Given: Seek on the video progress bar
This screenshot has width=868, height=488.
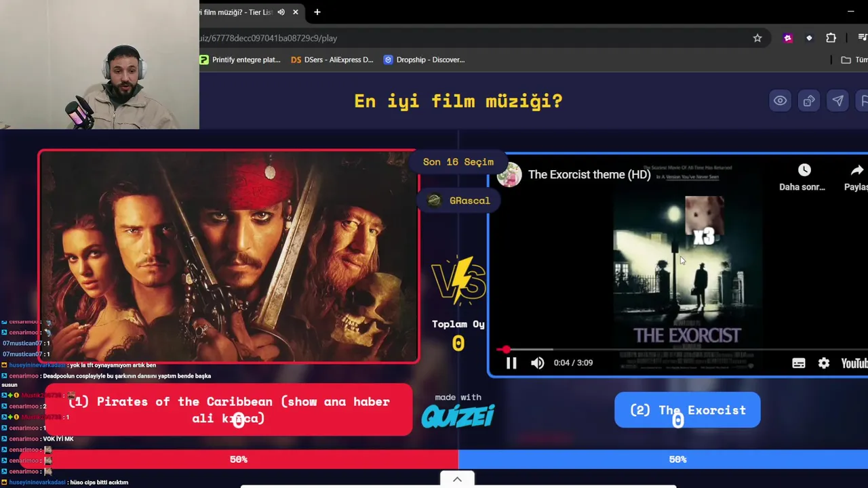Looking at the screenshot, I should pyautogui.click(x=682, y=350).
